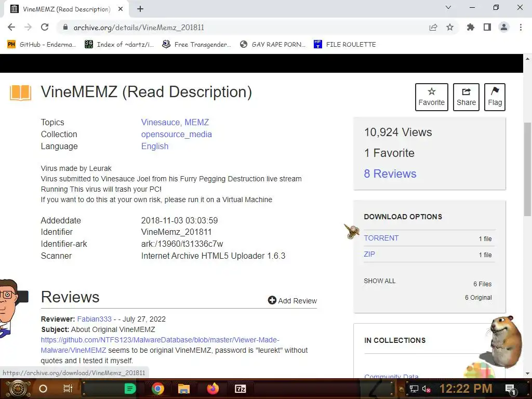532x399 pixels.
Task: Open the opensource_media collection link
Action: (x=177, y=135)
